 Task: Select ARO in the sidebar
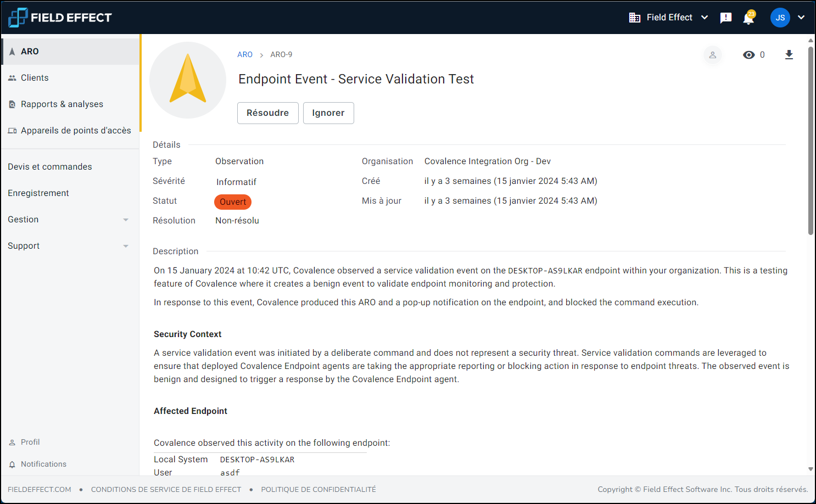71,52
